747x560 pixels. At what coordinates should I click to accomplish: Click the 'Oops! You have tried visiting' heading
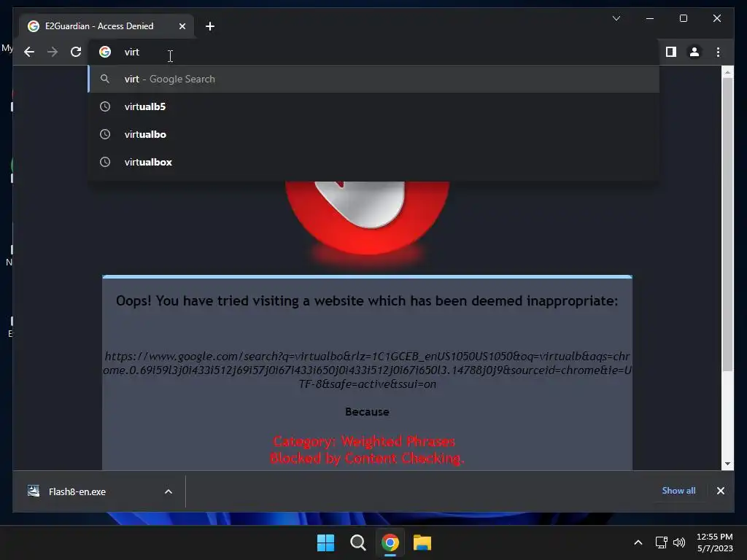368,301
